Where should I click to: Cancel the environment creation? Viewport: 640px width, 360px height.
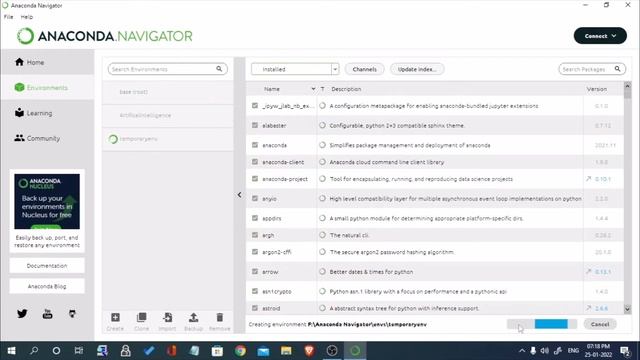tap(600, 324)
